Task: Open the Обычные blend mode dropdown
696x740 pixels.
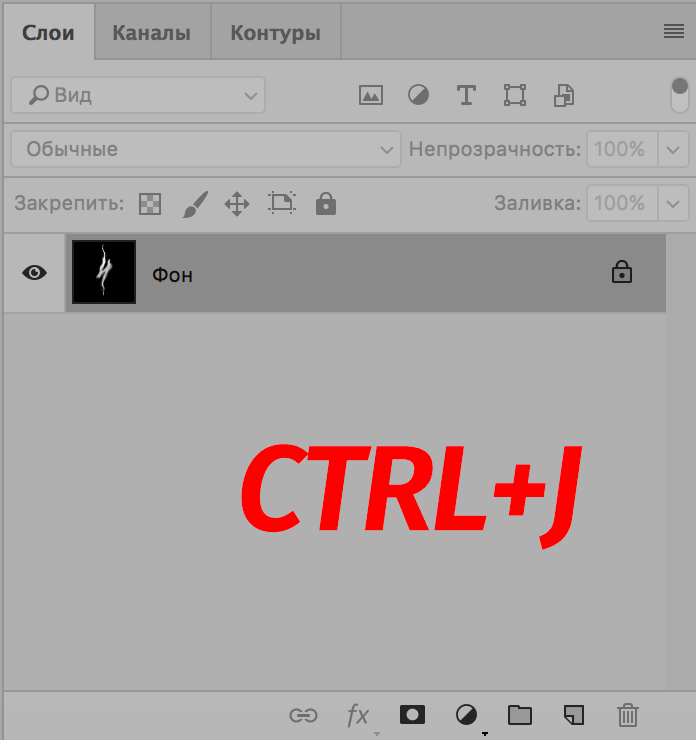Action: pyautogui.click(x=206, y=149)
